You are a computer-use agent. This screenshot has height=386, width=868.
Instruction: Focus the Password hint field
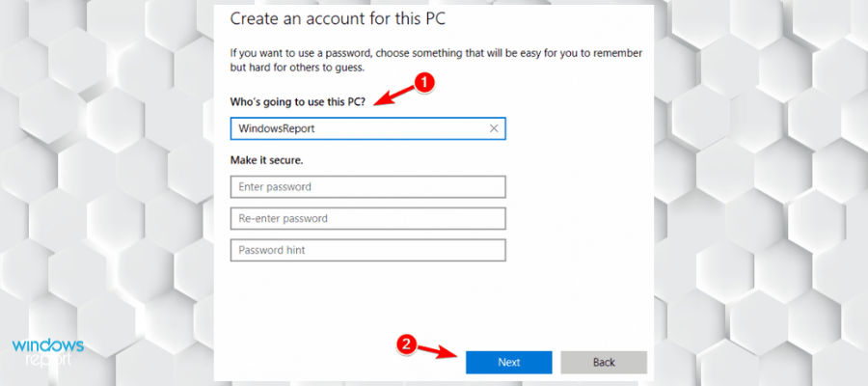(368, 250)
